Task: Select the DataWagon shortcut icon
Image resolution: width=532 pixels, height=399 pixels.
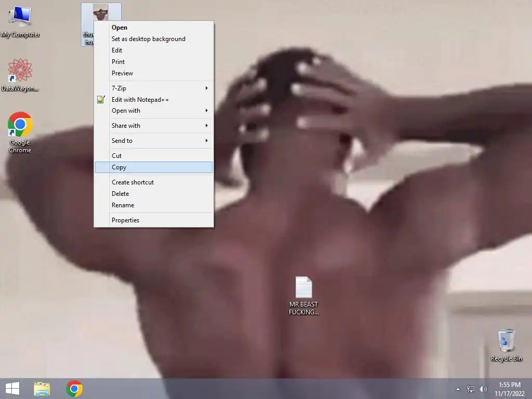Action: [x=20, y=75]
